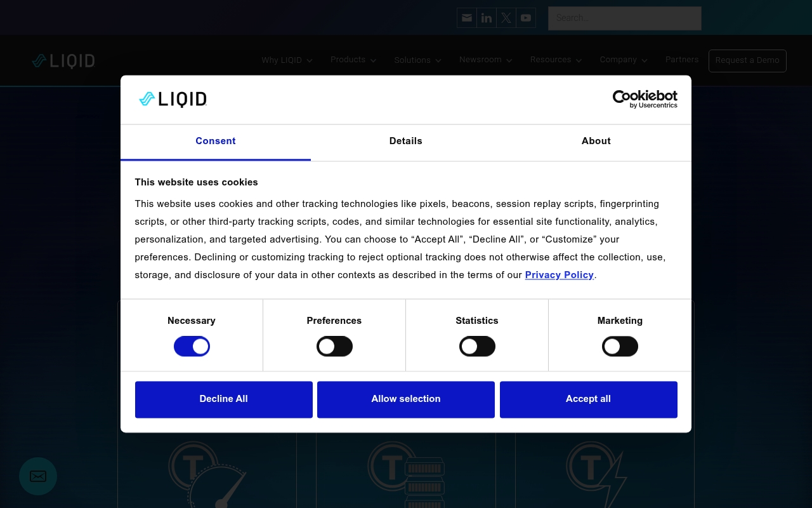Click the Decline All button
The width and height of the screenshot is (812, 508).
(x=224, y=399)
